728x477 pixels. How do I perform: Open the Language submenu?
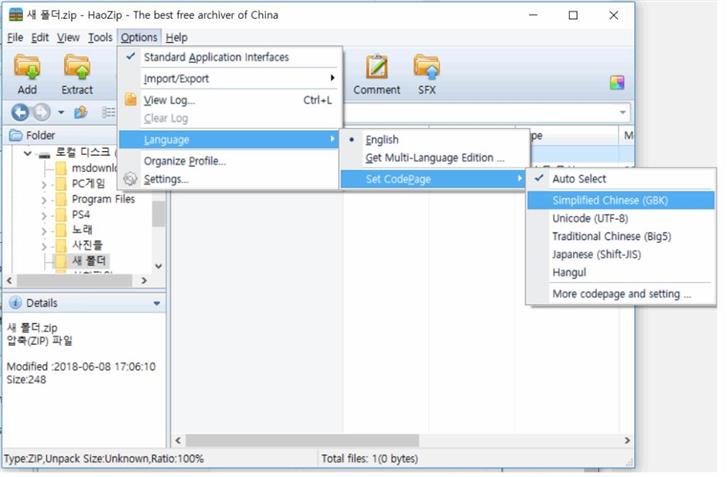point(229,139)
